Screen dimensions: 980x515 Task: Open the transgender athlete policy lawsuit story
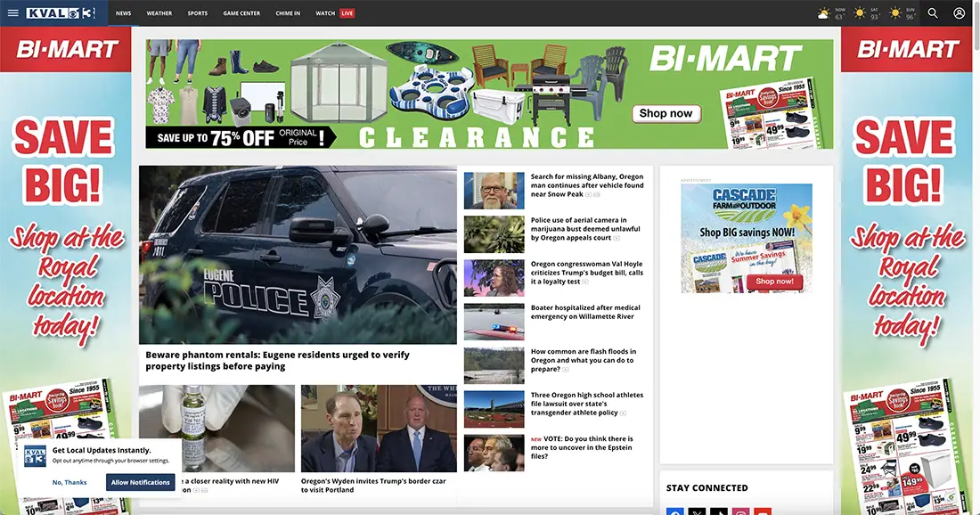[587, 404]
